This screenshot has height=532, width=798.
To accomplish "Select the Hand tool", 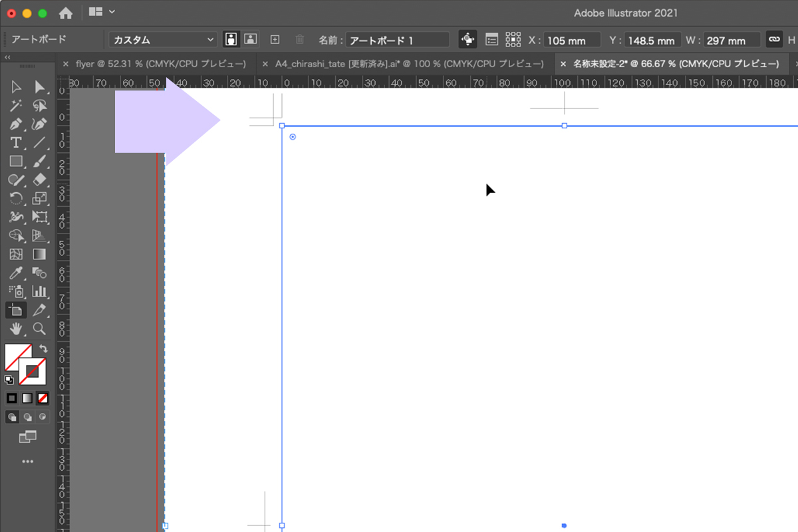I will (x=17, y=329).
